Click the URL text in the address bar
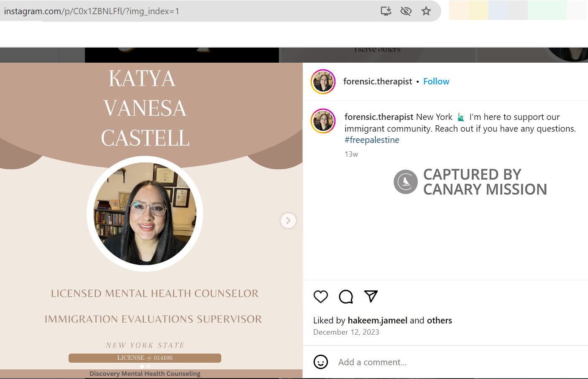588x379 pixels. [x=92, y=11]
